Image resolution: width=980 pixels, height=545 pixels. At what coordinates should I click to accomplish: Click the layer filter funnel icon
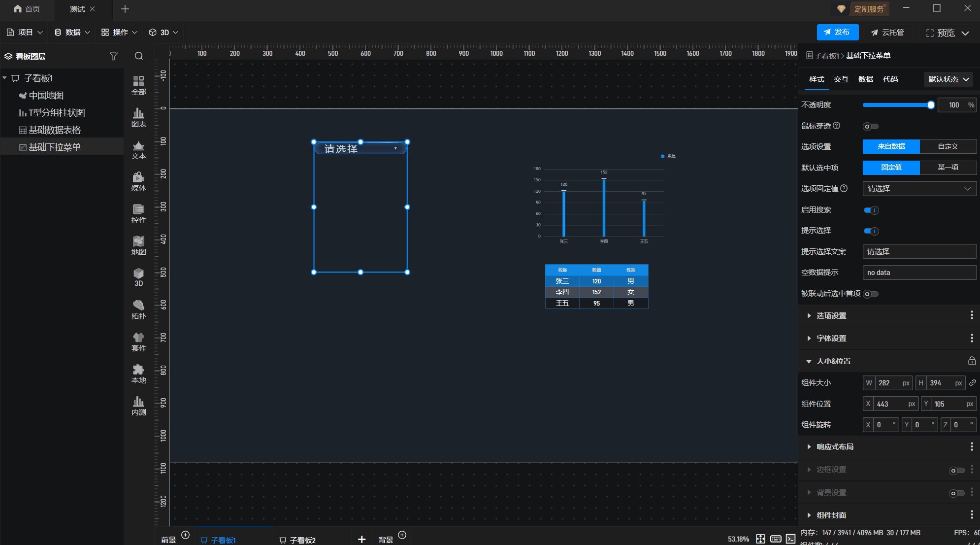(114, 56)
